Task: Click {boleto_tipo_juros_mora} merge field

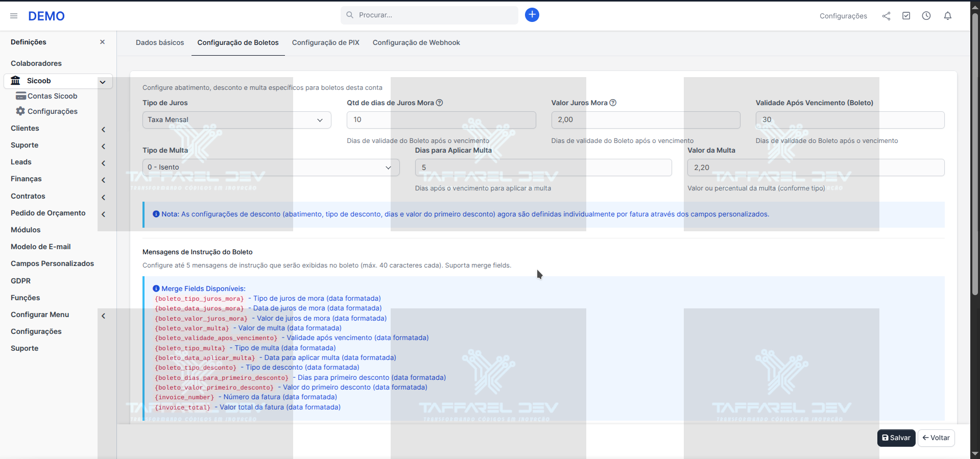Action: [x=199, y=299]
